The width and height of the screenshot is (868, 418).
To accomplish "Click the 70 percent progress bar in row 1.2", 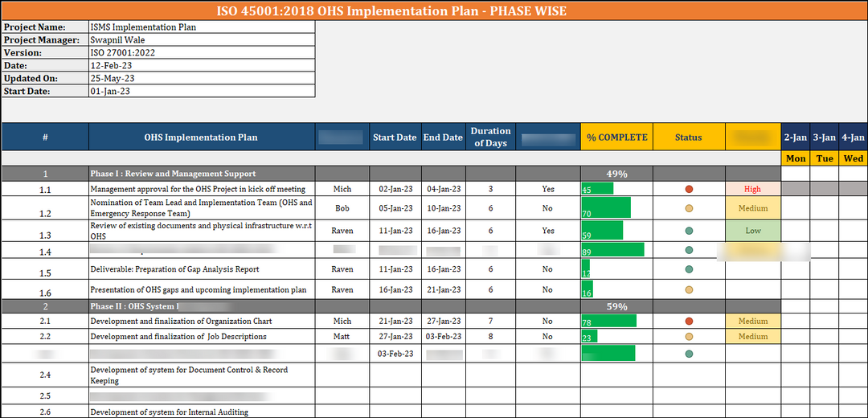I will [606, 208].
